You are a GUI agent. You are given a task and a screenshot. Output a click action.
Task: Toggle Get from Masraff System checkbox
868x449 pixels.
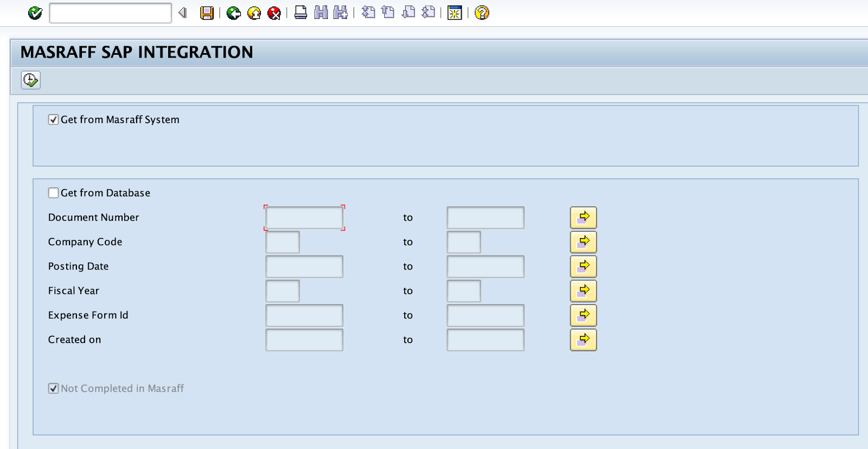point(53,120)
